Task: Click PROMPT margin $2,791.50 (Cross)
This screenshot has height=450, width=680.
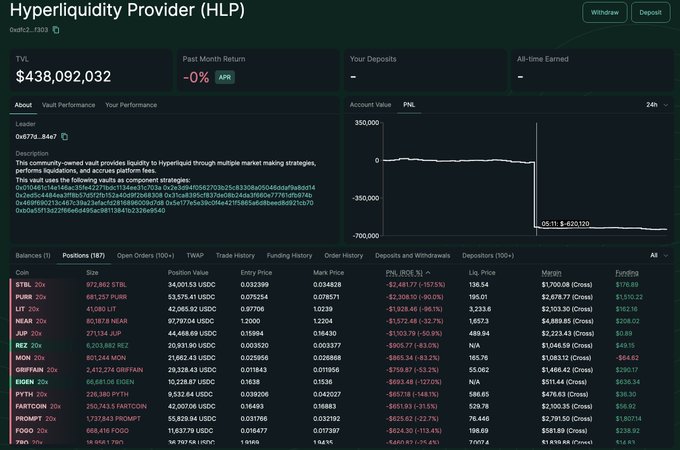Action: [x=567, y=418]
